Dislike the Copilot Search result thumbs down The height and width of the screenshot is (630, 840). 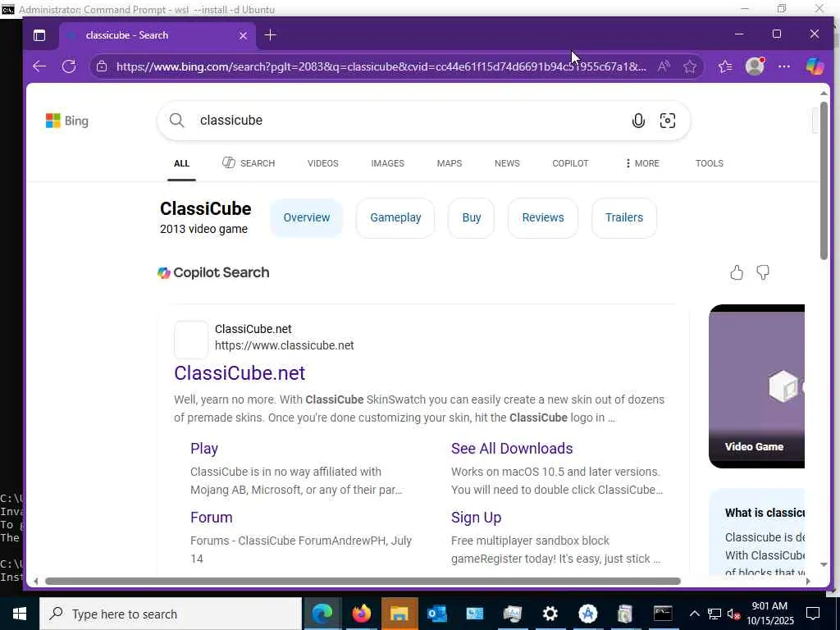coord(763,272)
